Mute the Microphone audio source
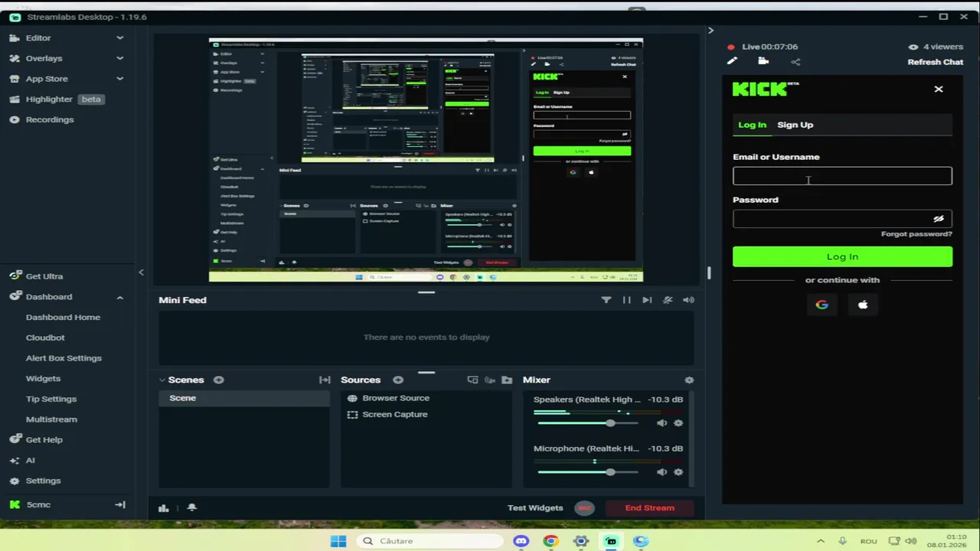Image resolution: width=980 pixels, height=551 pixels. 661,472
